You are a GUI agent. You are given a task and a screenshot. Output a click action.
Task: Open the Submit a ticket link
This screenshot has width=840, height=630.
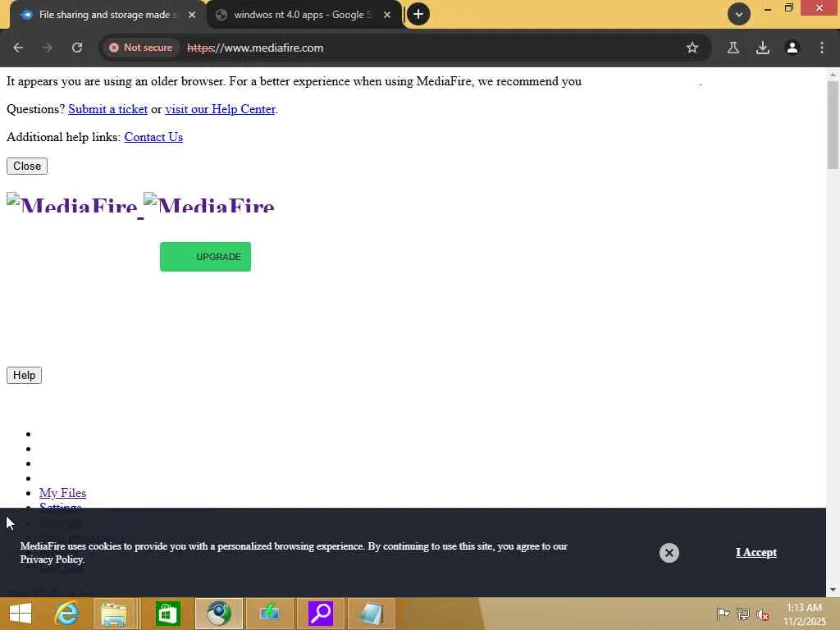[x=107, y=109]
